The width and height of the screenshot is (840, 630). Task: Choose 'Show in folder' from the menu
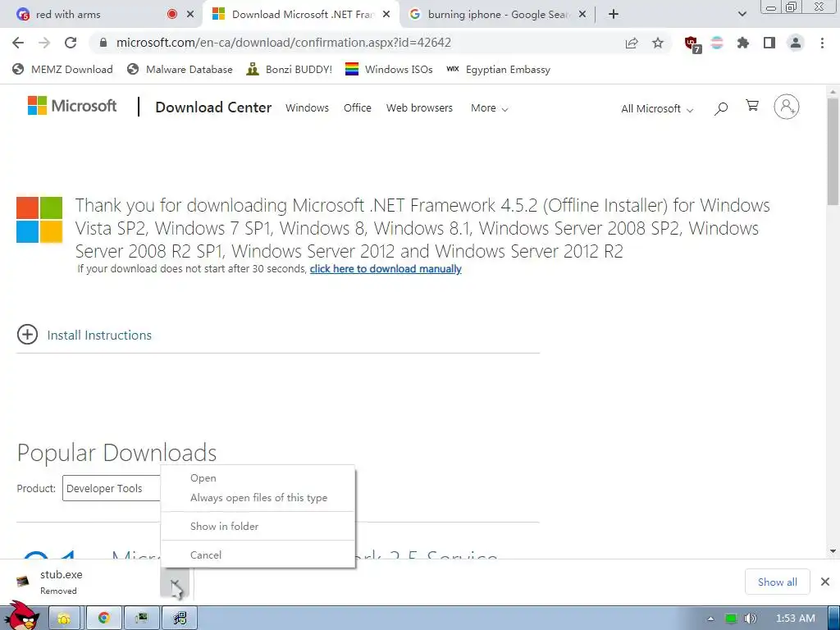(258, 527)
